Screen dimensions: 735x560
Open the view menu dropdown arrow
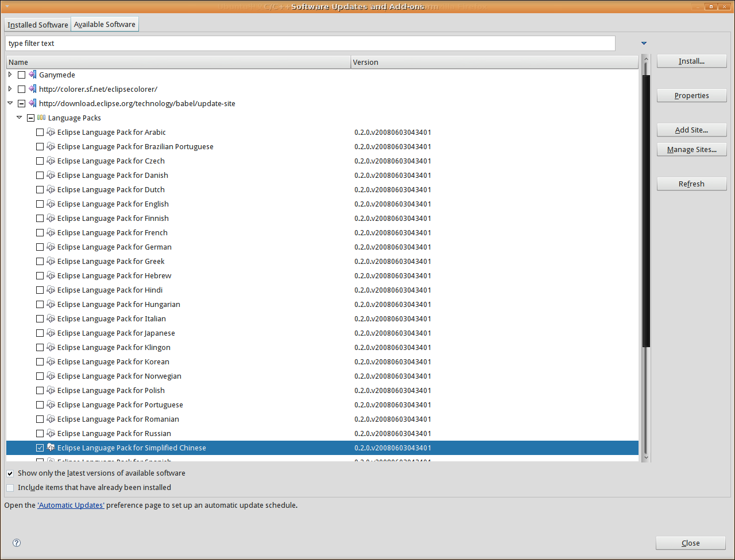tap(644, 44)
